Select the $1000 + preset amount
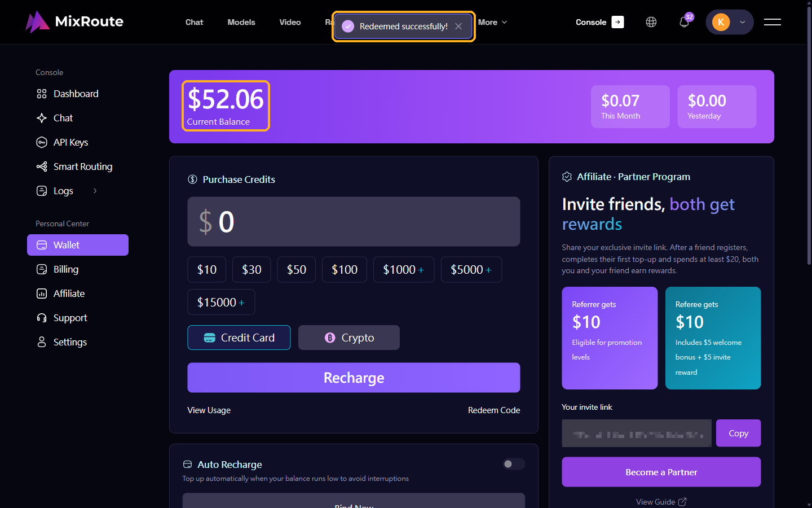Image resolution: width=812 pixels, height=508 pixels. coord(404,270)
